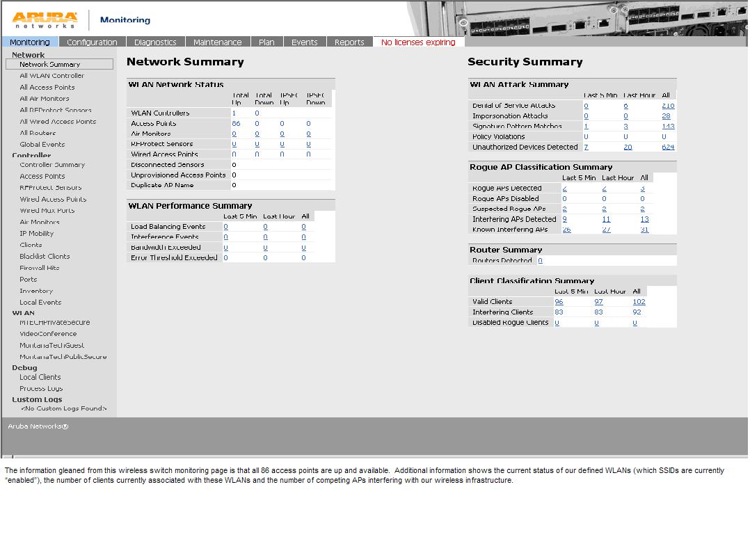Open the Ports page
The image size is (750, 560).
pos(29,279)
